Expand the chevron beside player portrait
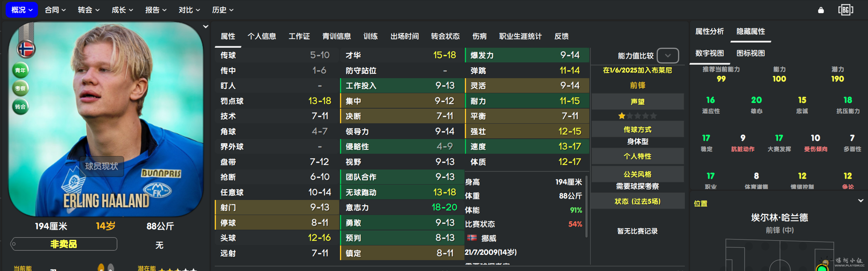Image resolution: width=868 pixels, height=271 pixels. [205, 27]
